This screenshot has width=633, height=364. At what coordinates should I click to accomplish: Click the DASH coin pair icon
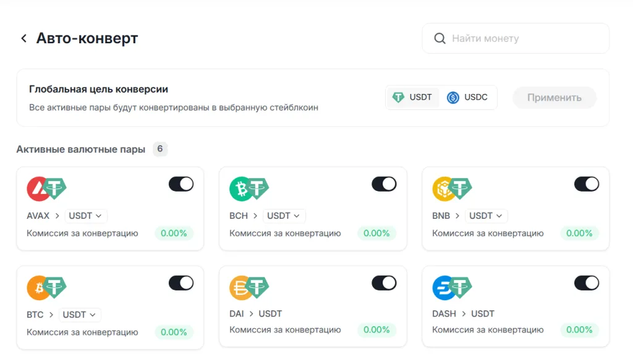(452, 287)
